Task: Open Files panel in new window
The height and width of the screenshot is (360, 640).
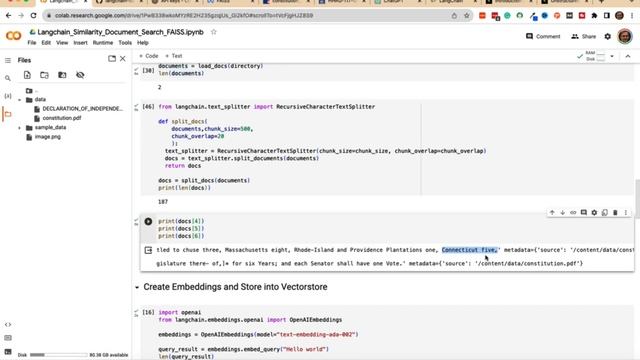Action: click(112, 59)
